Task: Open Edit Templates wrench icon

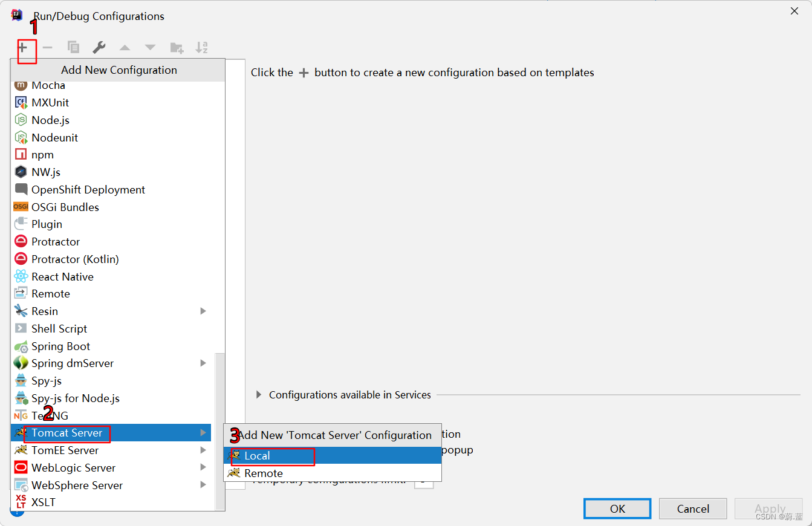Action: click(x=99, y=47)
